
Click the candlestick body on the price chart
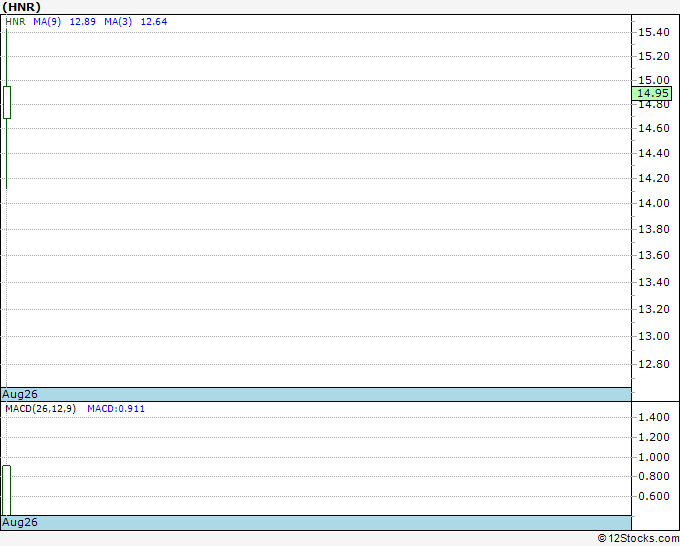pyautogui.click(x=7, y=102)
